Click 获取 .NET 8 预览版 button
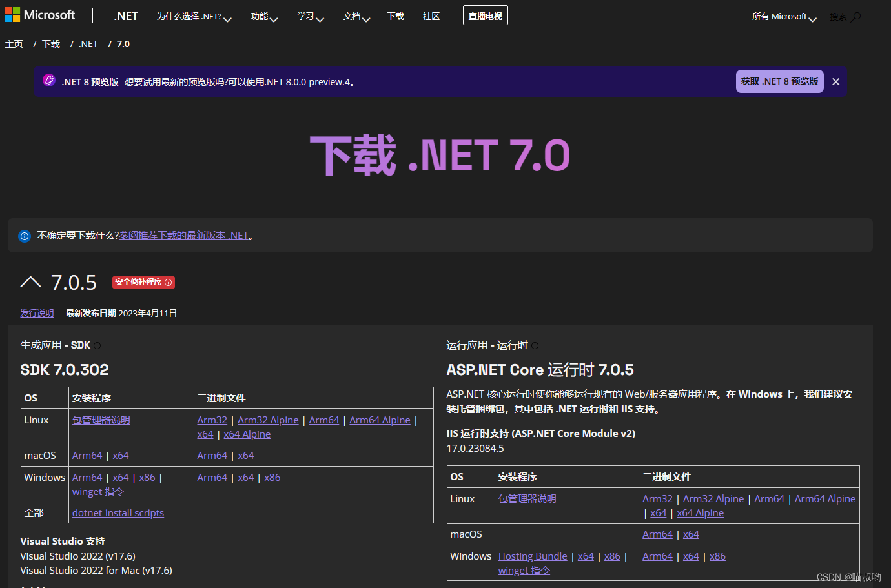The width and height of the screenshot is (891, 588). [x=779, y=81]
